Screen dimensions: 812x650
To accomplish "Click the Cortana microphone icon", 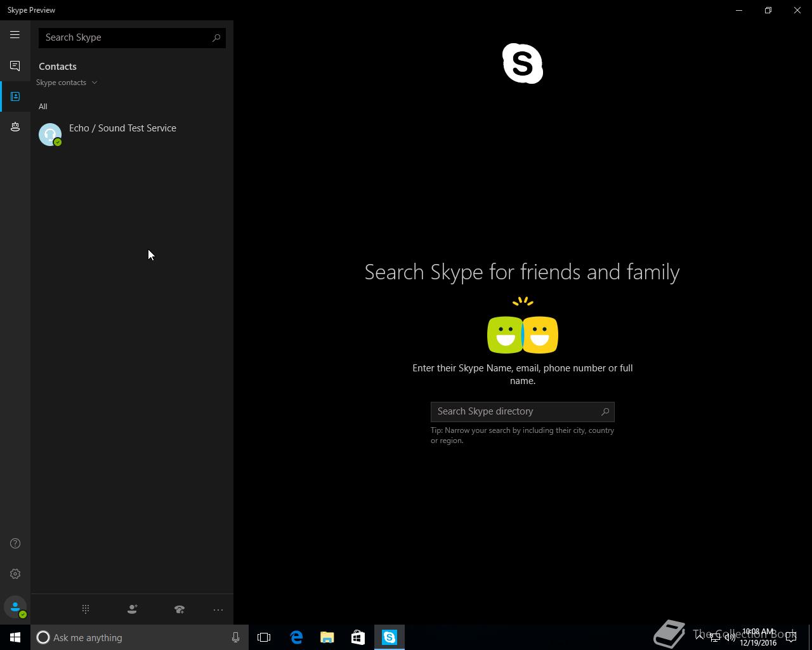I will pos(235,637).
